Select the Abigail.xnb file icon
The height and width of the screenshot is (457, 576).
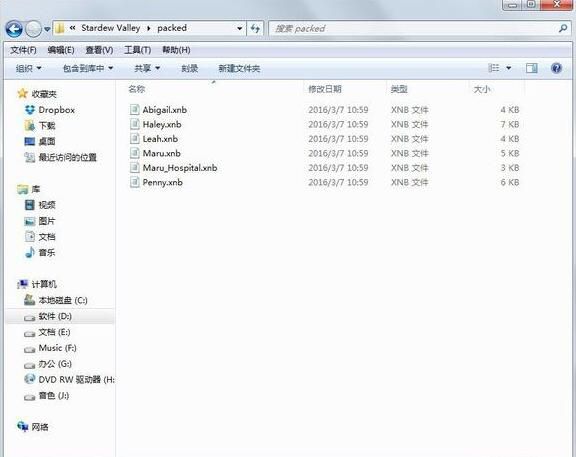[135, 109]
